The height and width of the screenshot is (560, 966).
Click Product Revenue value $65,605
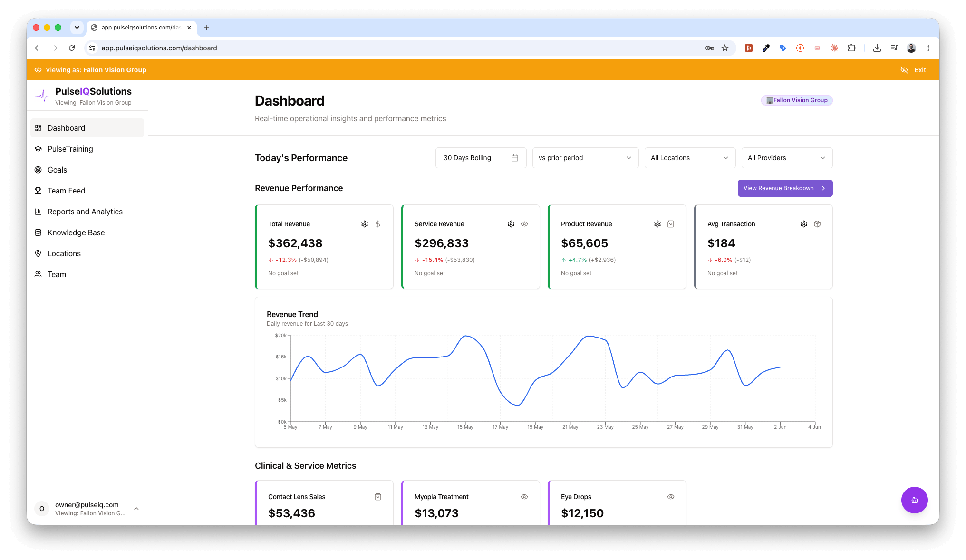click(x=584, y=243)
